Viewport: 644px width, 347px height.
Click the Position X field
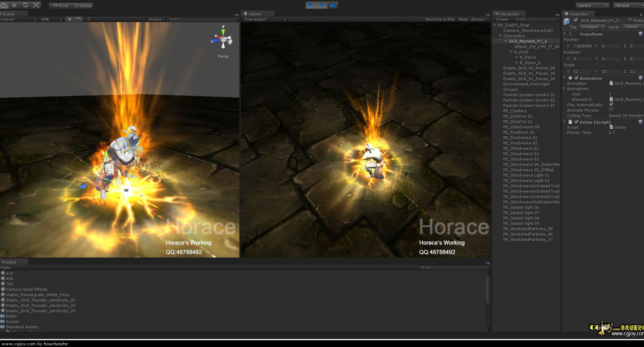click(582, 46)
